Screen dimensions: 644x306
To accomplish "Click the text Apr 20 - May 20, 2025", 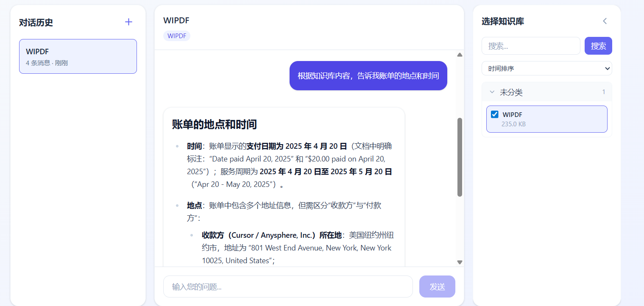I will 232,184.
